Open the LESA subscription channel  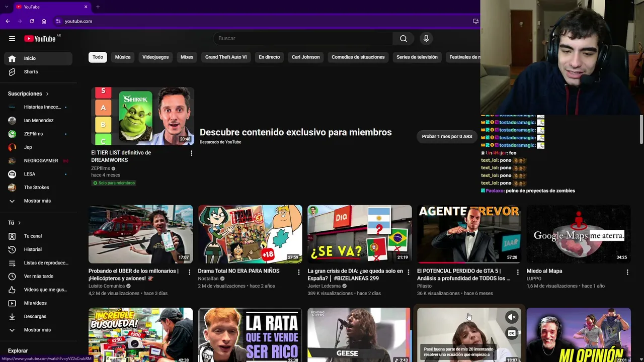38,174
